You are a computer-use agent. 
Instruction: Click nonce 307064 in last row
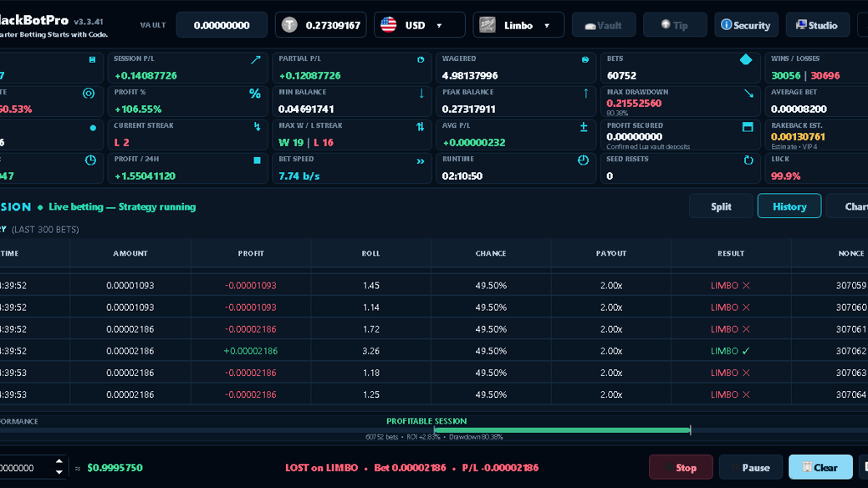pos(850,394)
